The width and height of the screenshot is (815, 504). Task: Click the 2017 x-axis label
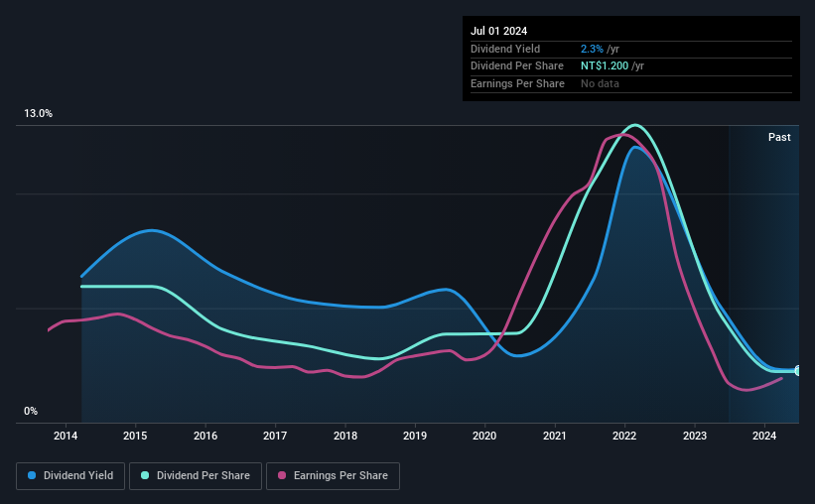pyautogui.click(x=275, y=436)
